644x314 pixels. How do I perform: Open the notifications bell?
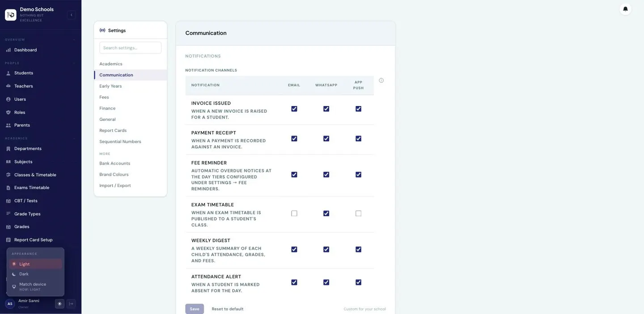[625, 9]
